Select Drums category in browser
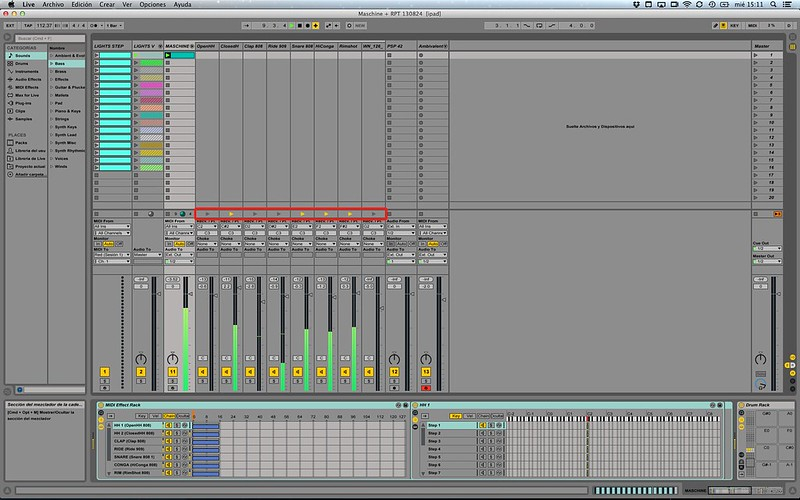This screenshot has height=500, width=800. (21, 63)
